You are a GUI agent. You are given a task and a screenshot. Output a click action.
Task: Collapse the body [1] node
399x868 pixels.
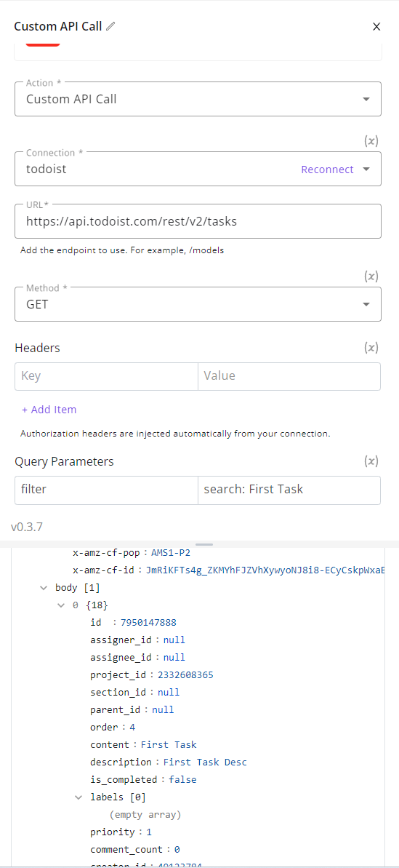[x=44, y=588]
